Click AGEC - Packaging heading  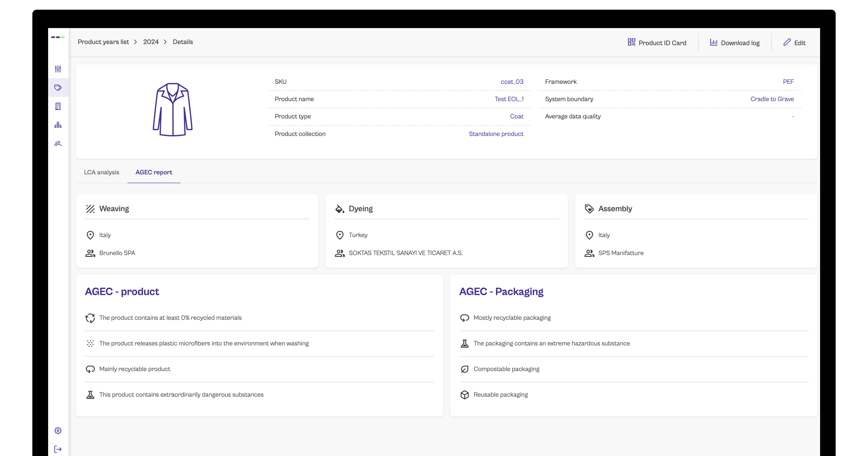(x=501, y=291)
